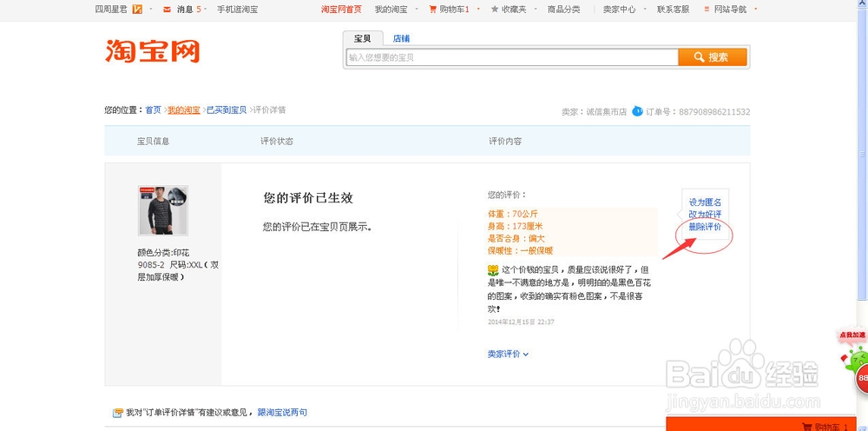Click seller name 诚信集市店
The image size is (868, 431).
pyautogui.click(x=606, y=111)
